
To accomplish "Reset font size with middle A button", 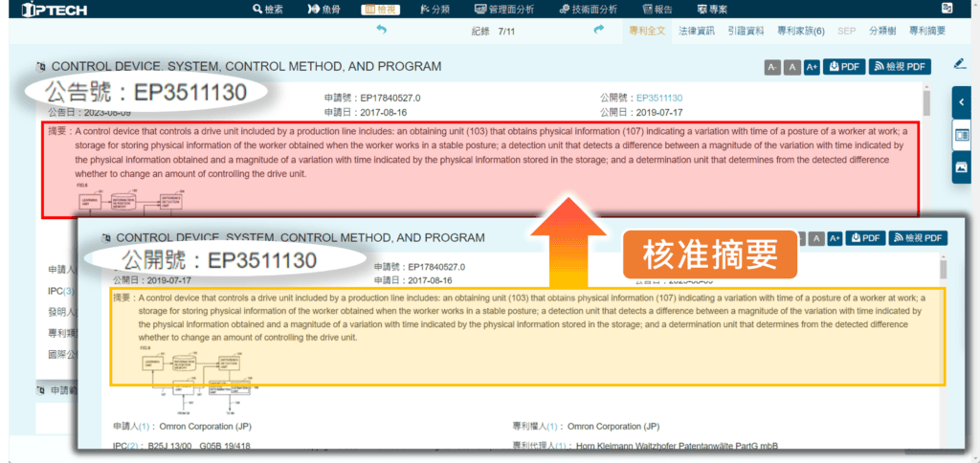I will click(791, 67).
